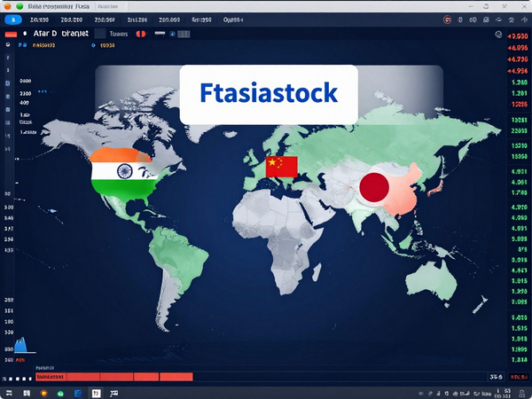532x399 pixels.
Task: Click the green app icon in taskbar
Action: pos(61,392)
